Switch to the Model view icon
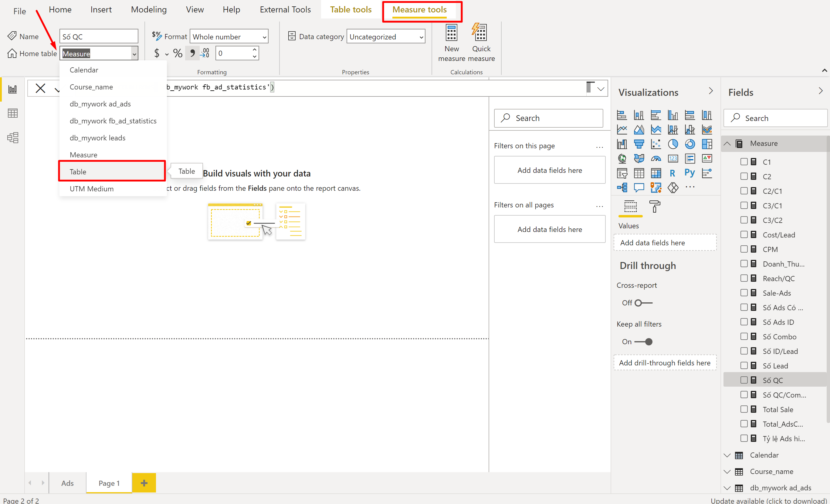The image size is (830, 504). tap(12, 137)
